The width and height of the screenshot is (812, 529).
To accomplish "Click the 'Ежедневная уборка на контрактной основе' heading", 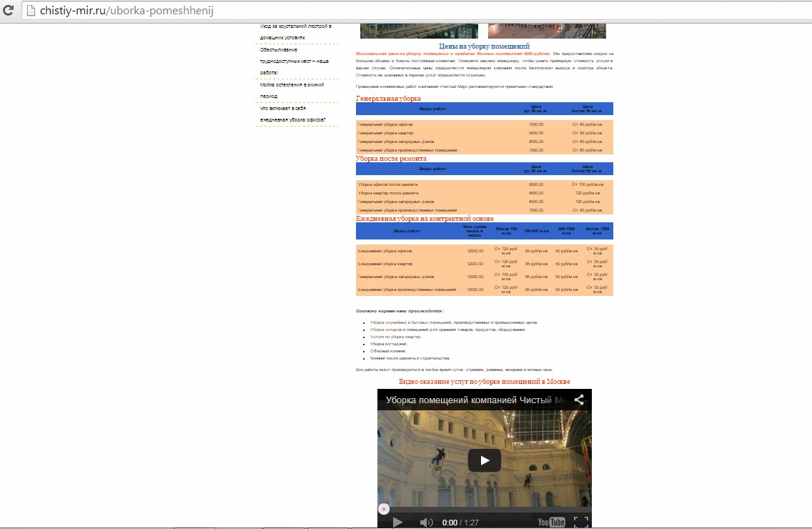I will pyautogui.click(x=425, y=219).
